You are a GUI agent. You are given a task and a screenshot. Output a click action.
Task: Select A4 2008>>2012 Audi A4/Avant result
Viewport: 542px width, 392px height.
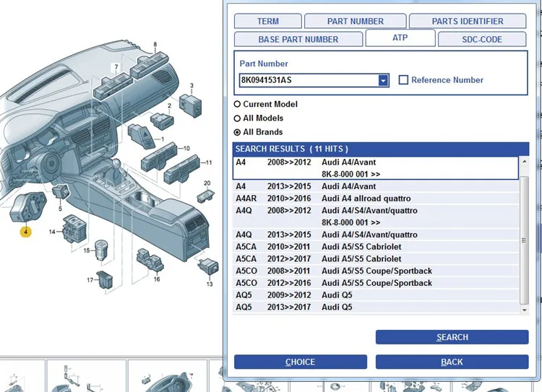[x=376, y=168]
